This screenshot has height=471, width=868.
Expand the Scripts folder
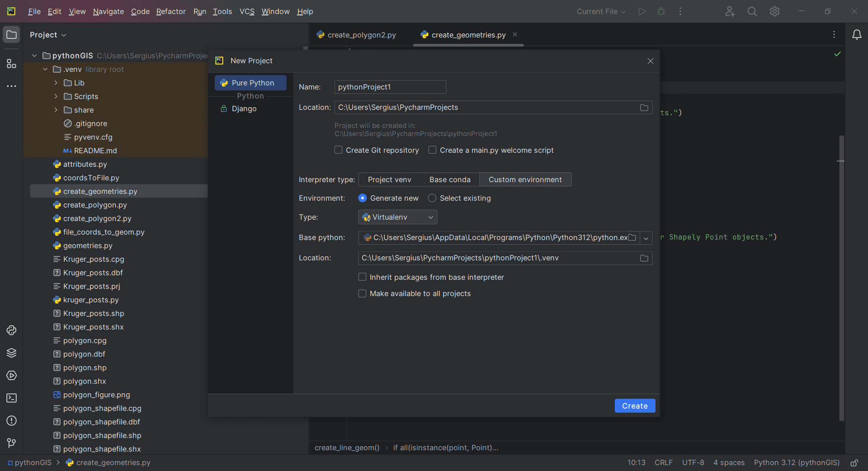pyautogui.click(x=56, y=96)
